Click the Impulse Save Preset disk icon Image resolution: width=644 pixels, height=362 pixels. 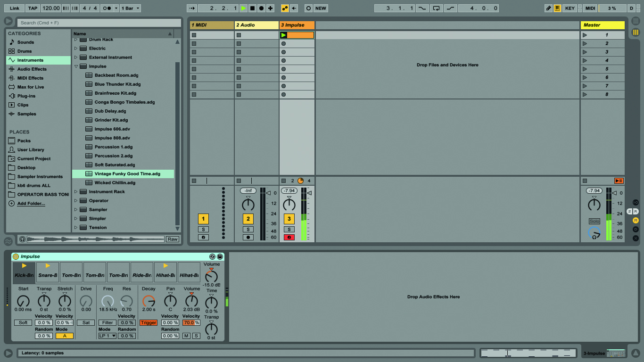(x=220, y=256)
